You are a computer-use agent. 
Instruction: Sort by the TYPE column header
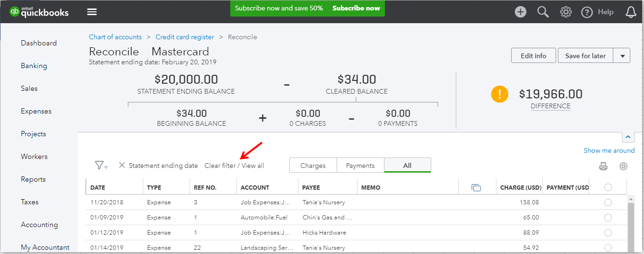point(154,188)
